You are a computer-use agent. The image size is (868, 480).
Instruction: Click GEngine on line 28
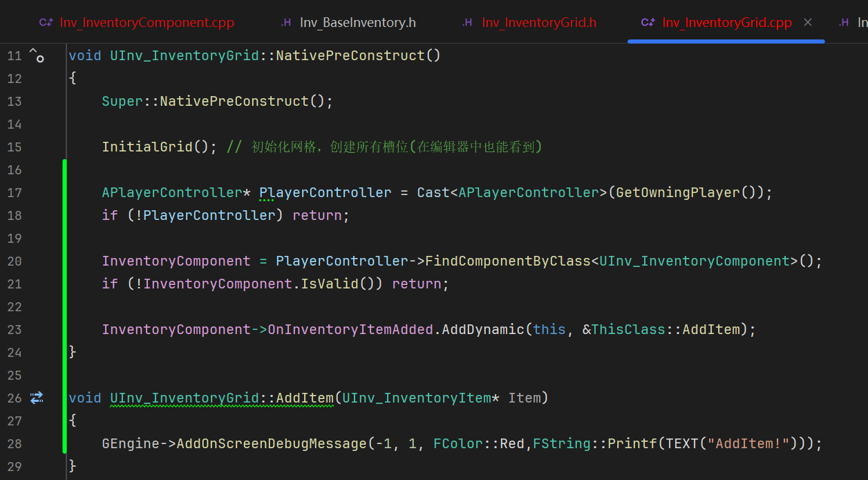click(x=131, y=443)
